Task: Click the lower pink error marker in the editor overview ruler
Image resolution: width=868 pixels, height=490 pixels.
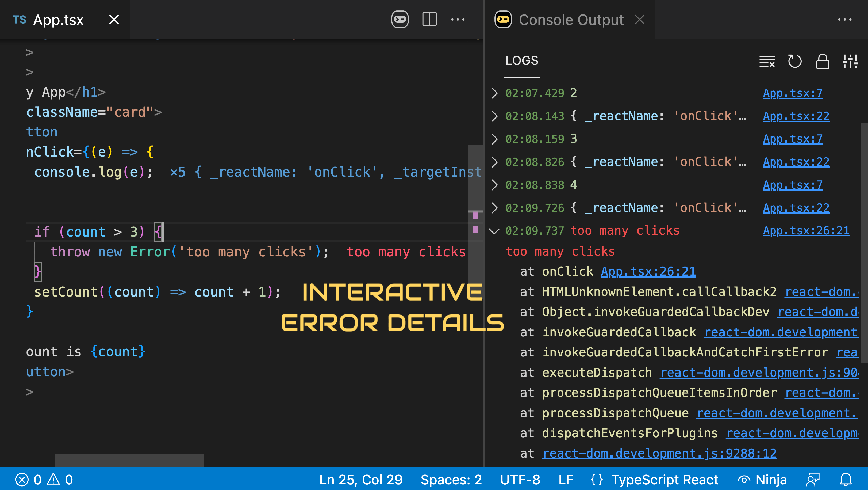Action: coord(475,230)
